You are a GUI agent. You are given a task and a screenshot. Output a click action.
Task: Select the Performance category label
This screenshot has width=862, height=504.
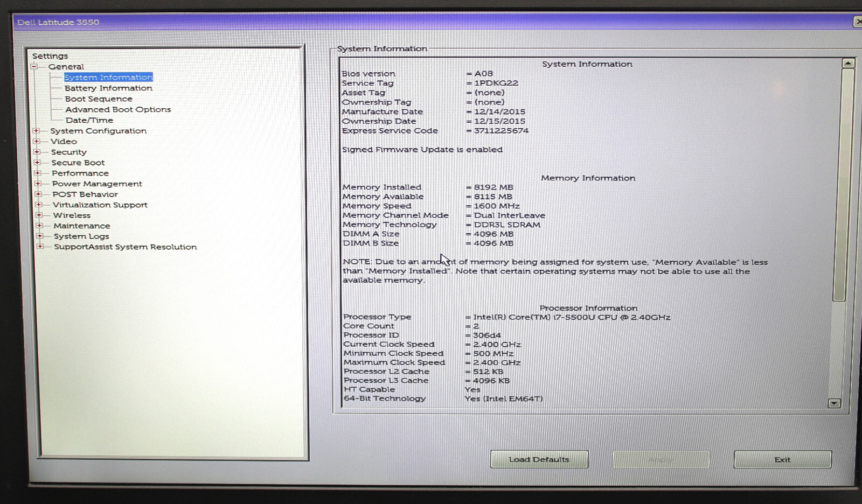(80, 173)
